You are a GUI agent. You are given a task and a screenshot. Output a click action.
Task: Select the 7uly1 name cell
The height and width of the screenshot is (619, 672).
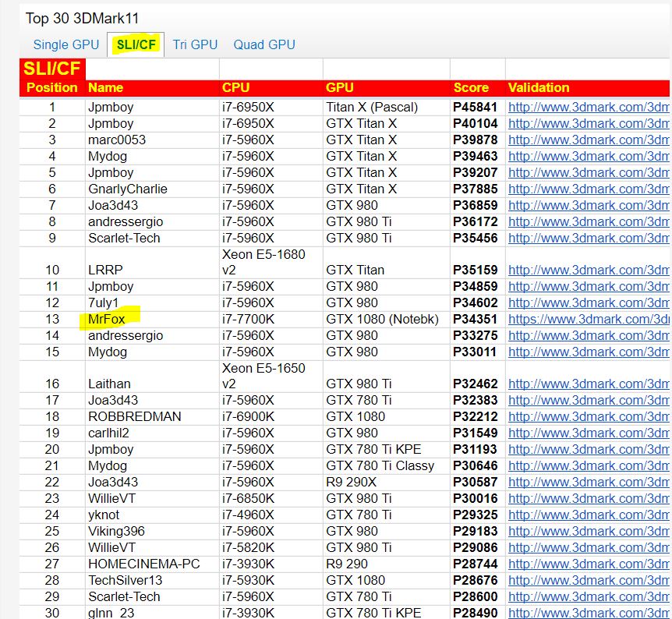(152, 303)
